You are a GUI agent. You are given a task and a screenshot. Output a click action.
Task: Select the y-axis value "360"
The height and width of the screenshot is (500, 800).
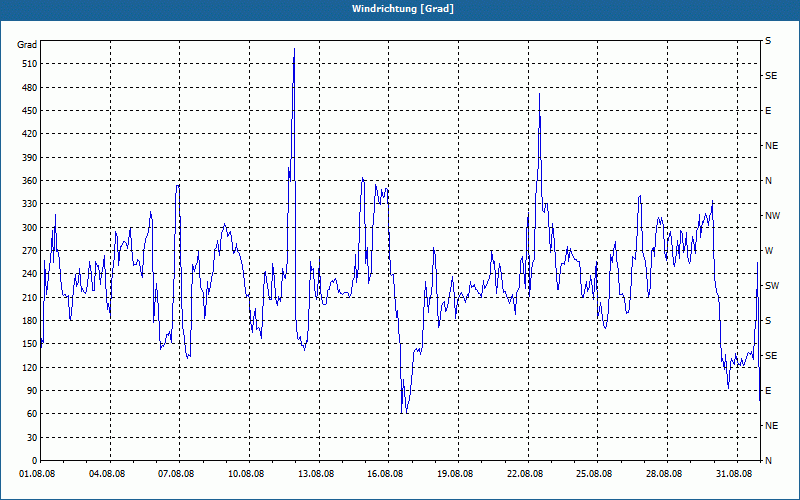30,181
